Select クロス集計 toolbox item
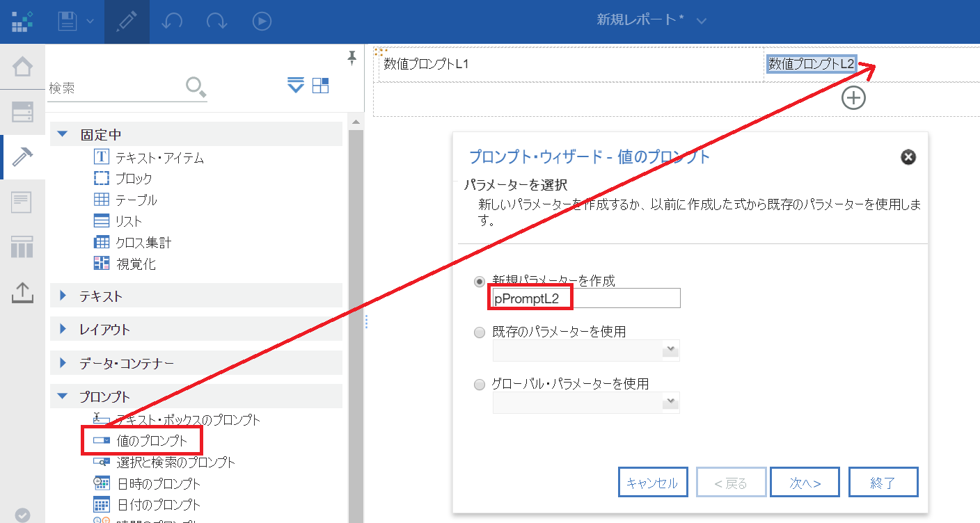This screenshot has width=980, height=523. pos(132,243)
